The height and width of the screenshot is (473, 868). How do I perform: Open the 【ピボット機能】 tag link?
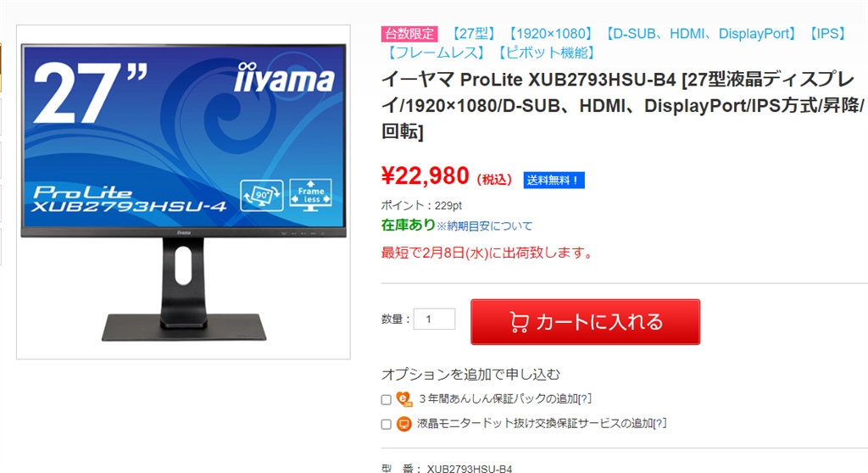547,53
